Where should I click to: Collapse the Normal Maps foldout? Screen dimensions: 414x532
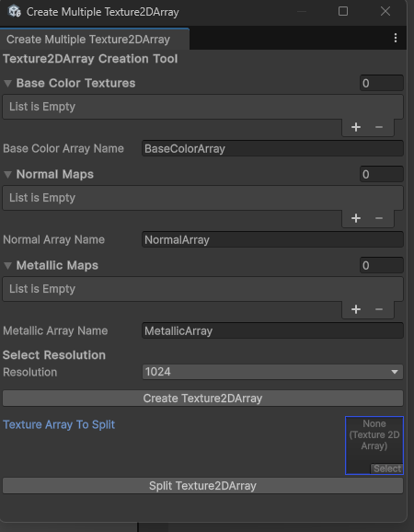point(7,174)
